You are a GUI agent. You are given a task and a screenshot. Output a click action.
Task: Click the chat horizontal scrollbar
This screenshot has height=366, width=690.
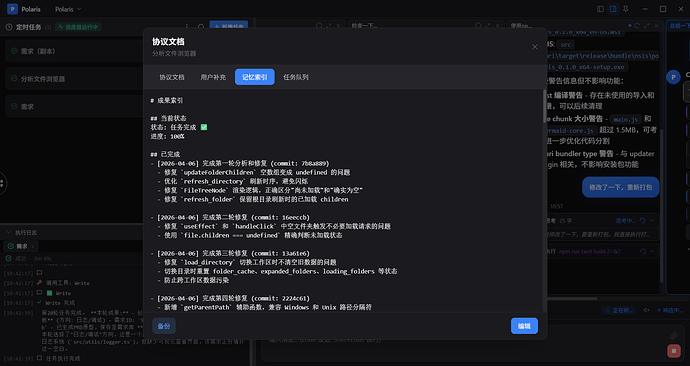572,298
